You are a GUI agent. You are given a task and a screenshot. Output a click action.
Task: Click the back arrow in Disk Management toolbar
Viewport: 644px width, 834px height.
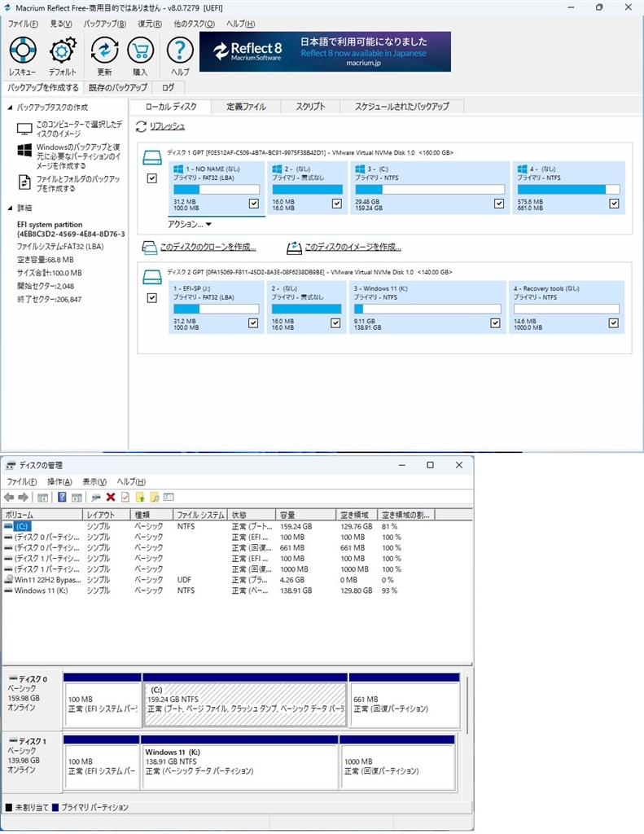coord(9,497)
